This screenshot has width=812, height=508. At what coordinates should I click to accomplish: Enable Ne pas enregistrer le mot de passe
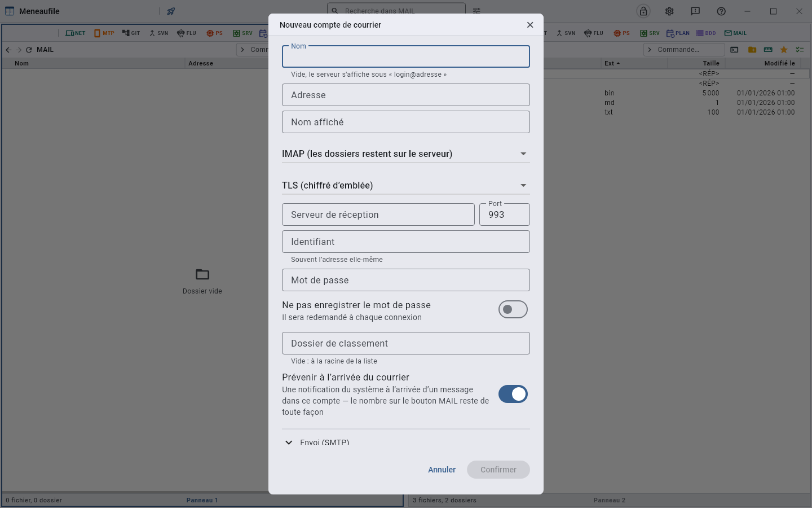pos(513,309)
